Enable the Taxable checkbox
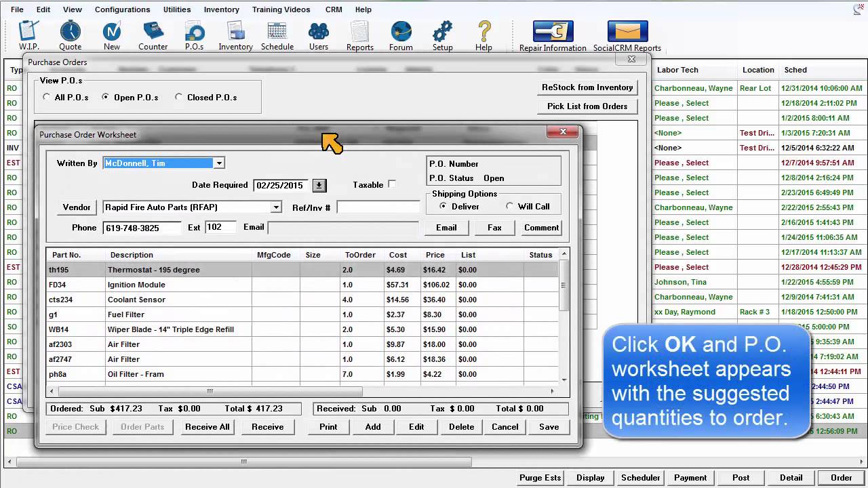The image size is (868, 488). click(392, 184)
